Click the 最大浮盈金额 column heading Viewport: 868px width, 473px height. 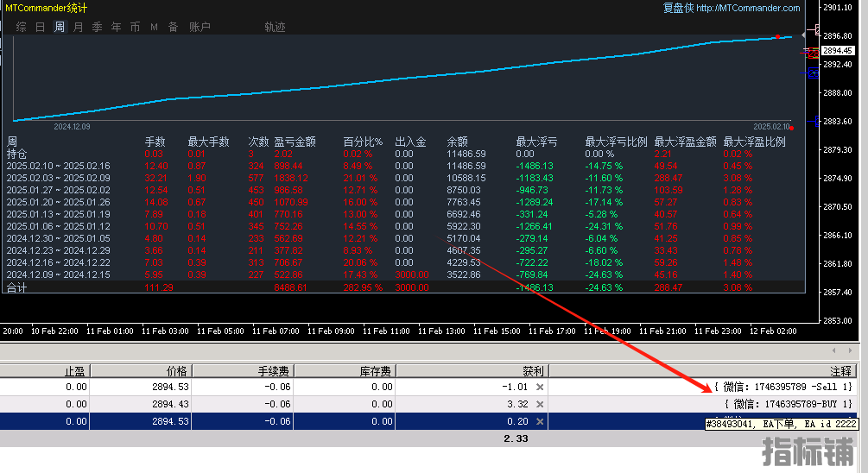coord(685,142)
